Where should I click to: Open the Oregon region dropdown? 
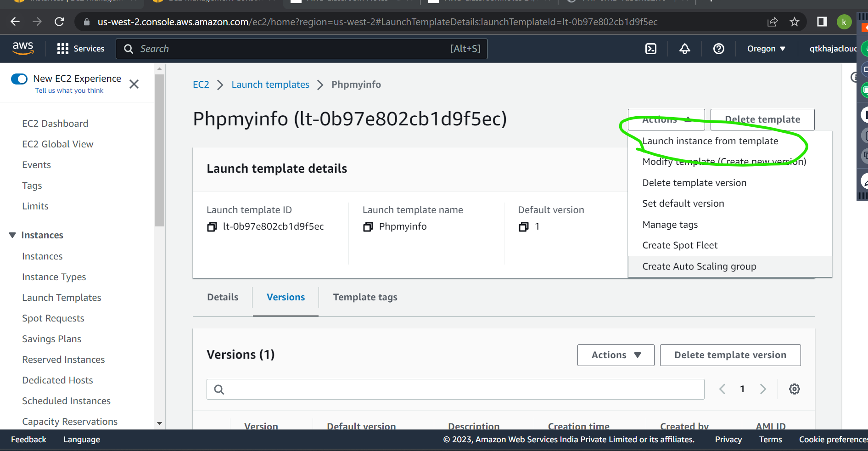[x=766, y=49]
